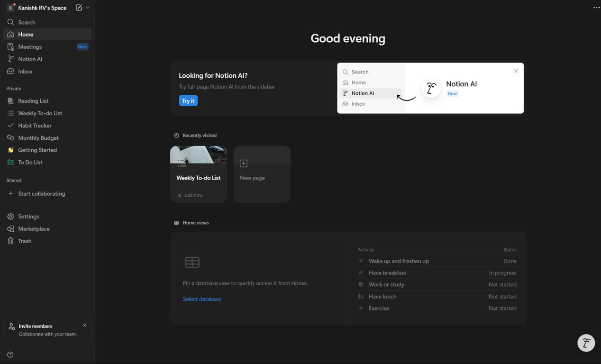
Task: Click the 'Done' status value
Action: coord(510,261)
